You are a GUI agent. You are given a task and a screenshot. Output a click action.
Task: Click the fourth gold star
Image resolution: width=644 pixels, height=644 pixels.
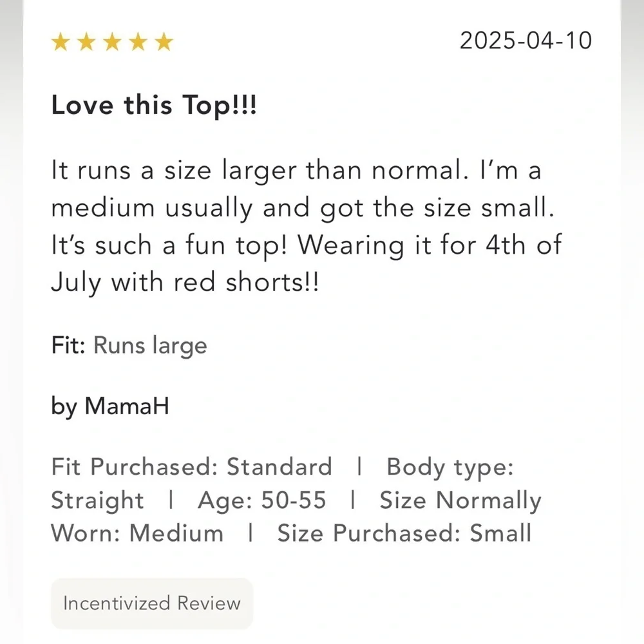138,42
